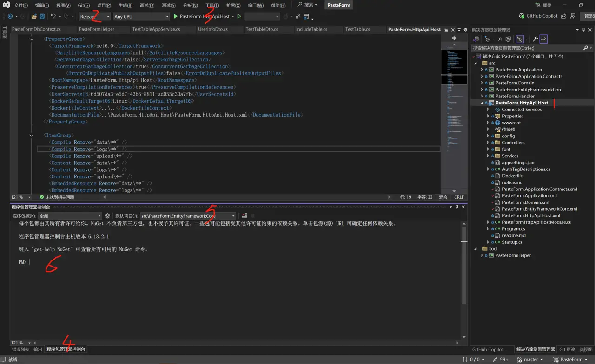
Task: Click the Solution Explorer view switch icon
Action: (476, 39)
